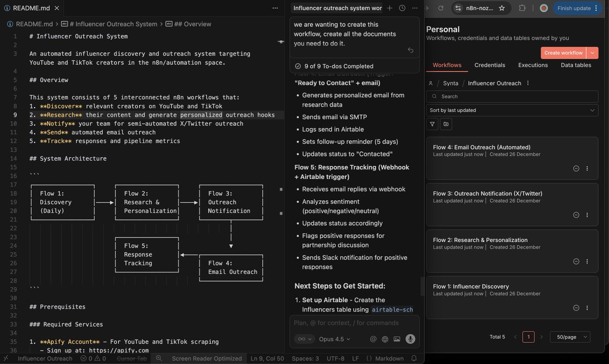Focus the chat prompt input box
The height and width of the screenshot is (364, 609).
pos(354,323)
